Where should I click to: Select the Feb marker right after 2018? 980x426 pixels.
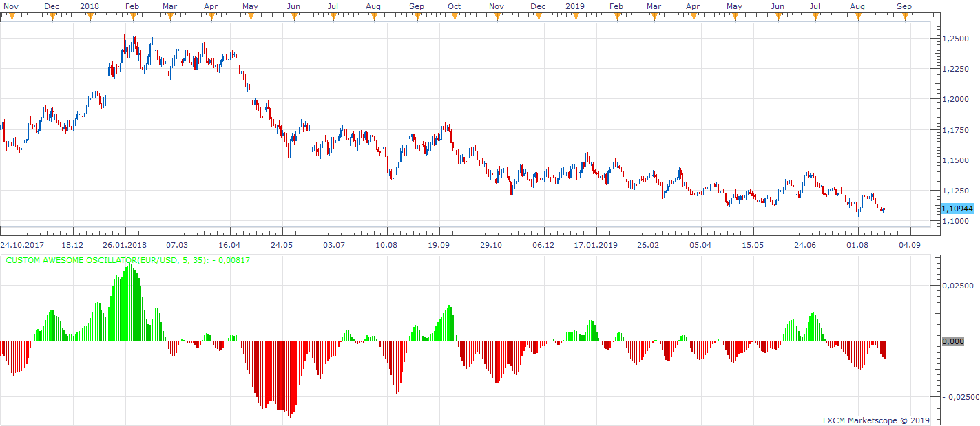pos(134,6)
